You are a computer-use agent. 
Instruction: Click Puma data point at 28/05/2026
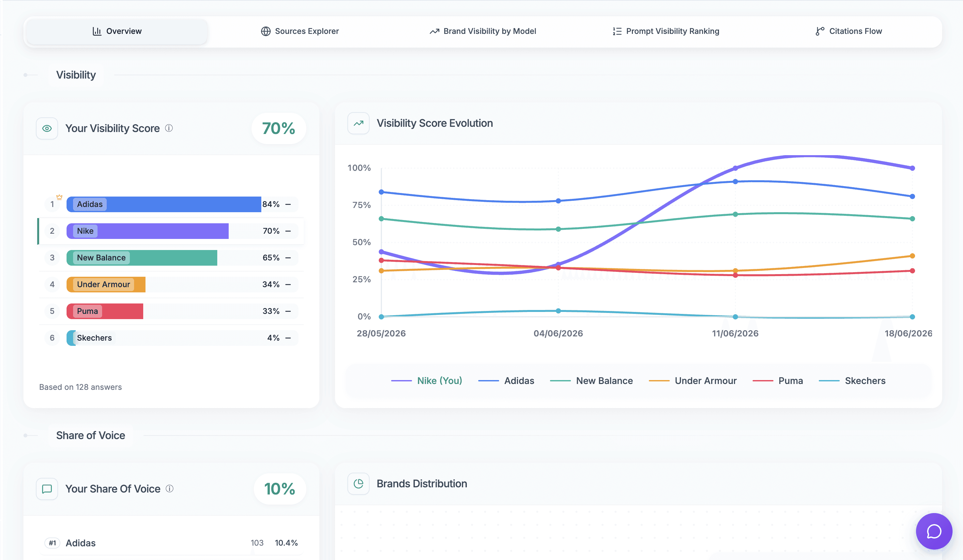point(381,260)
